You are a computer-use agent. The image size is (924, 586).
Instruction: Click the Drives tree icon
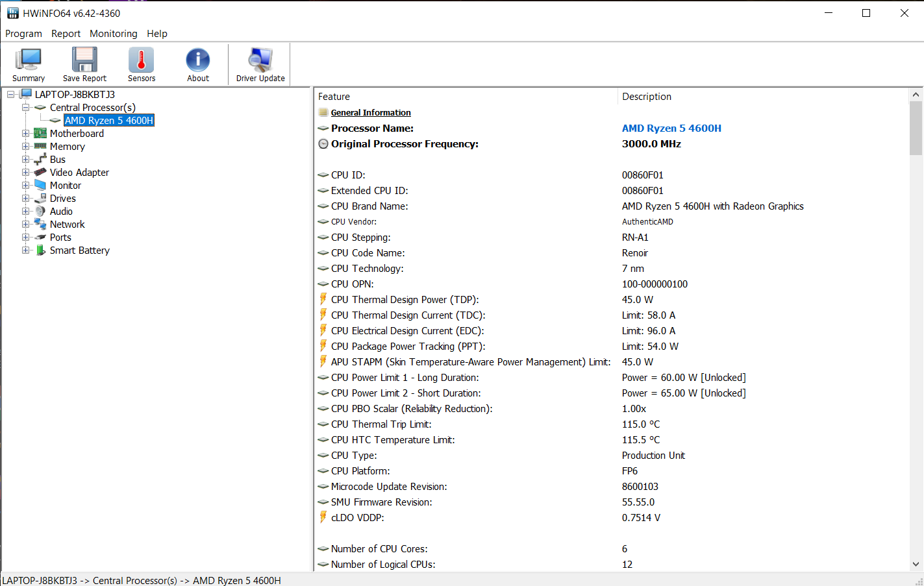click(x=40, y=198)
